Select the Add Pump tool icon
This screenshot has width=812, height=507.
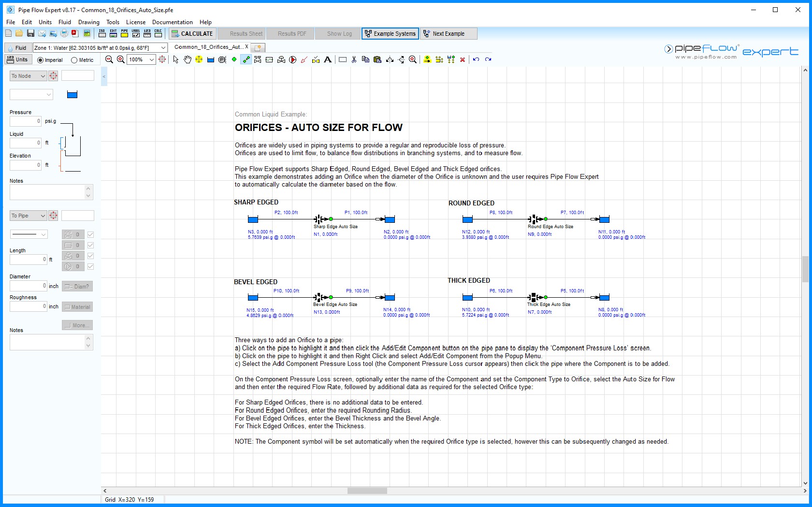point(292,59)
